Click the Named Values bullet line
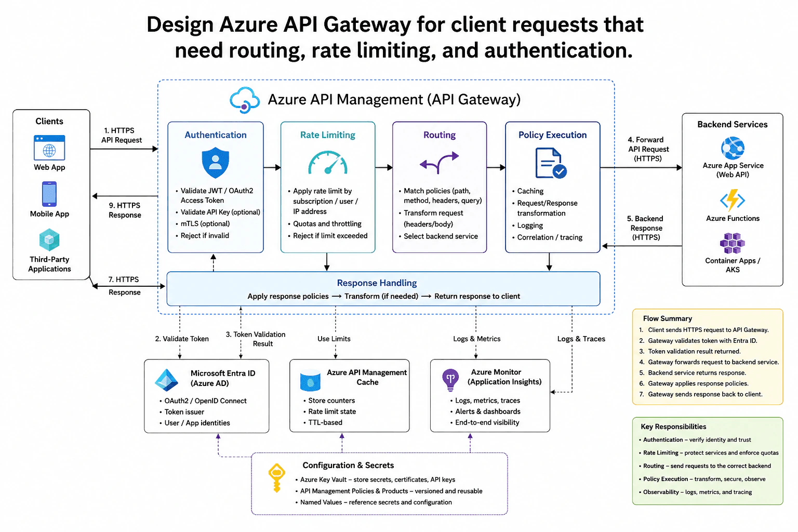The height and width of the screenshot is (532, 798). (x=374, y=502)
